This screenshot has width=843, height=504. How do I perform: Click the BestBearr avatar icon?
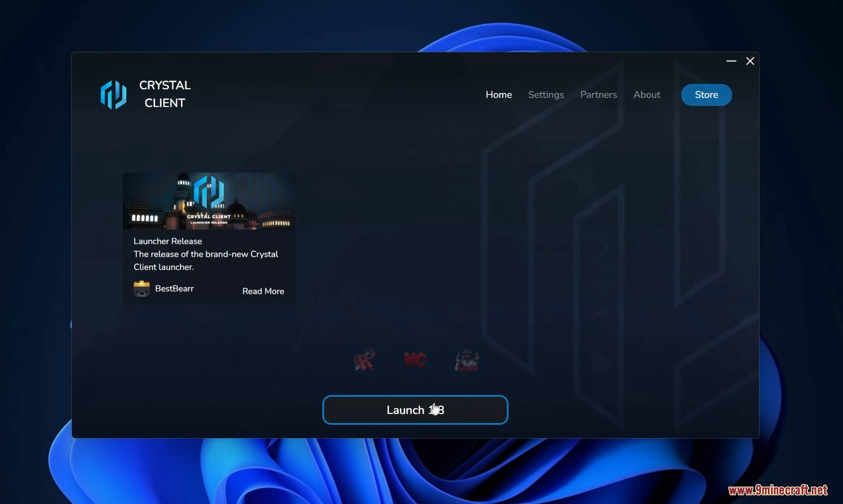click(141, 288)
